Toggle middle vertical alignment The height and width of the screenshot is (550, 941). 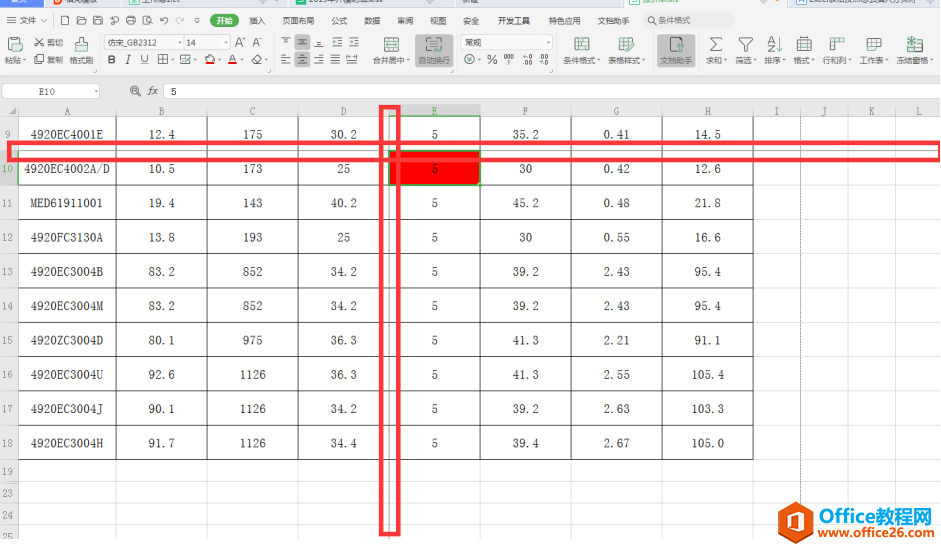click(x=302, y=42)
